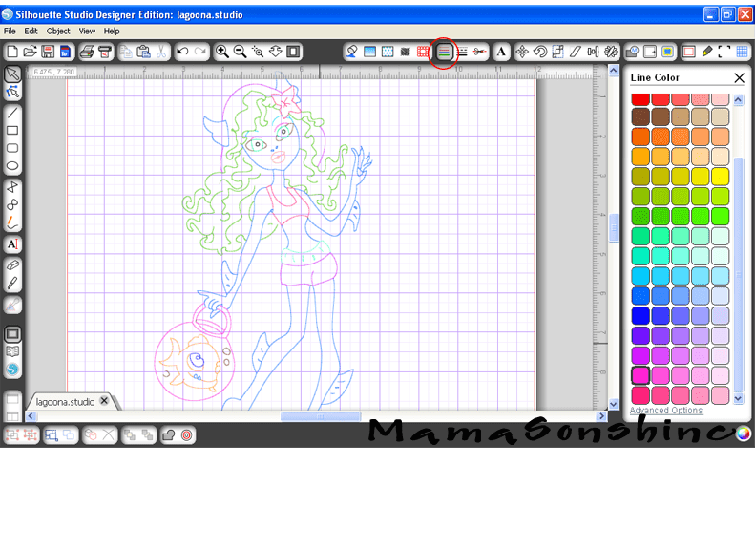Select the Eraser tool
Image resolution: width=756 pixels, height=550 pixels.
(12, 264)
